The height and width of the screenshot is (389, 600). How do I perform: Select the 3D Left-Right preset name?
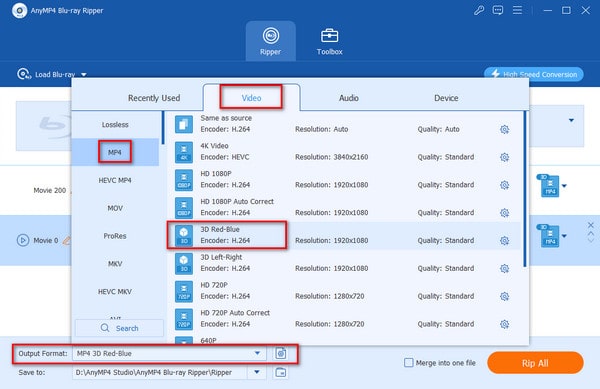point(221,257)
